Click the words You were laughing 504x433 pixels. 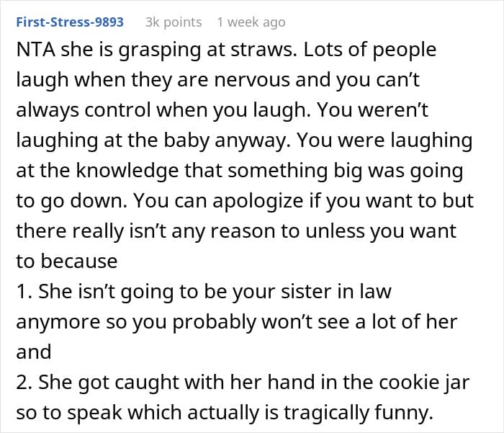[x=384, y=140]
